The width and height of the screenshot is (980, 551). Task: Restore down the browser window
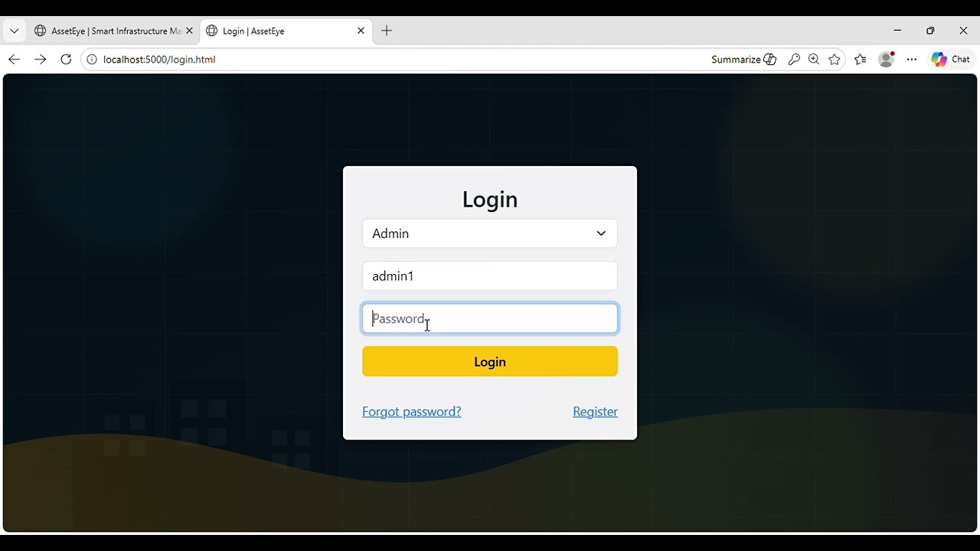tap(930, 31)
